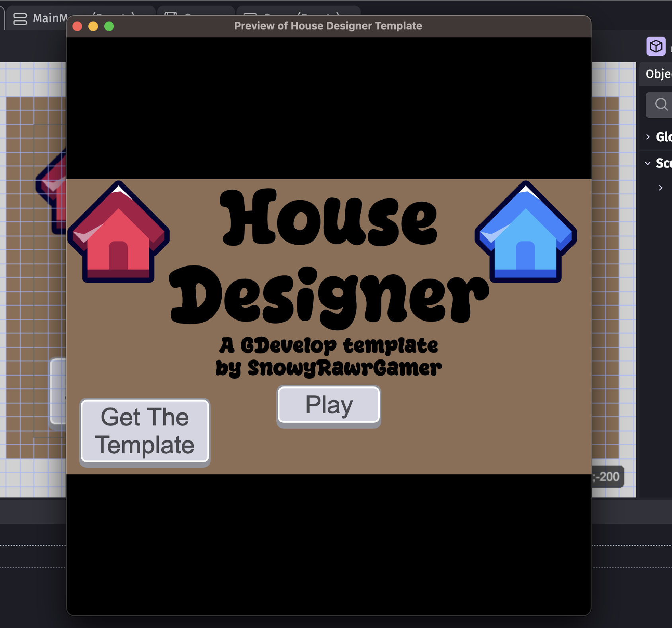Image resolution: width=672 pixels, height=628 pixels.
Task: Click the cursor coordinates indicator showing -200
Action: pos(608,476)
